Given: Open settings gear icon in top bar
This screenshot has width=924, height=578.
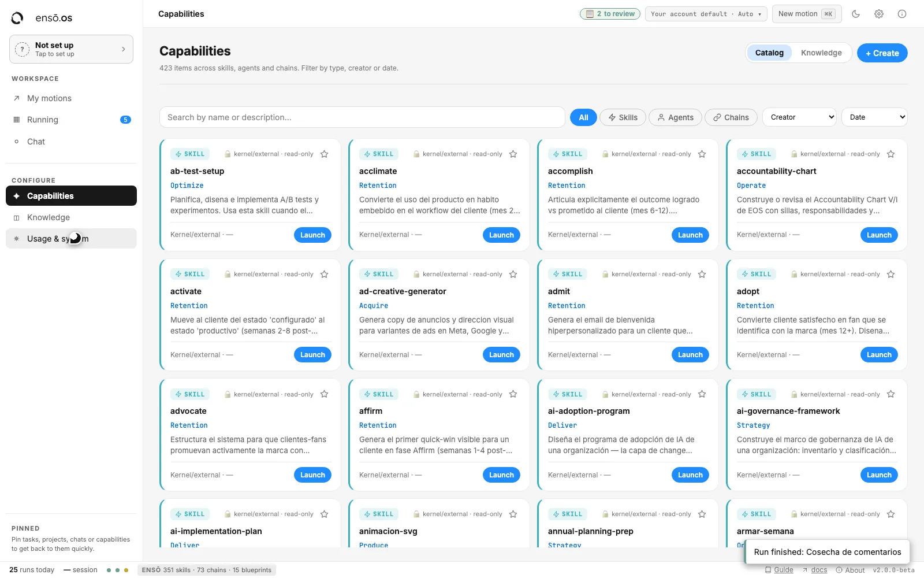Looking at the screenshot, I should click(879, 14).
